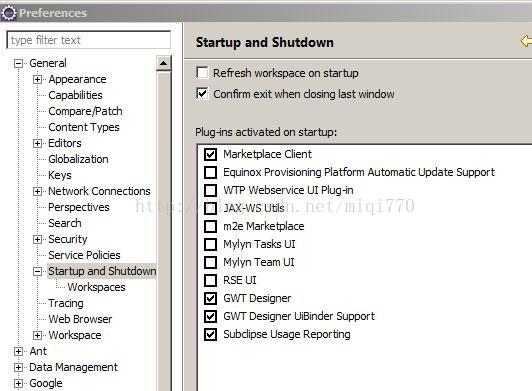
Task: Select the Network Connections label
Action: click(x=99, y=191)
